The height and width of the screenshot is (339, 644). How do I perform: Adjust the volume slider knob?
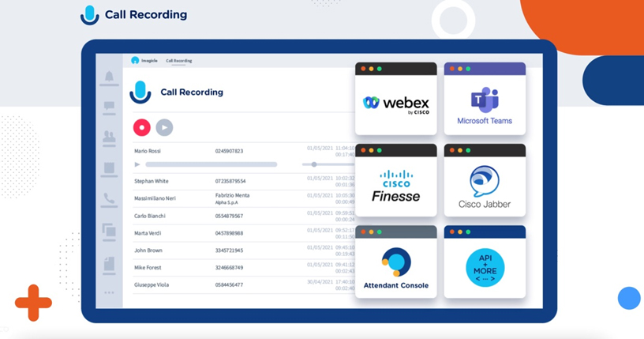coord(314,164)
